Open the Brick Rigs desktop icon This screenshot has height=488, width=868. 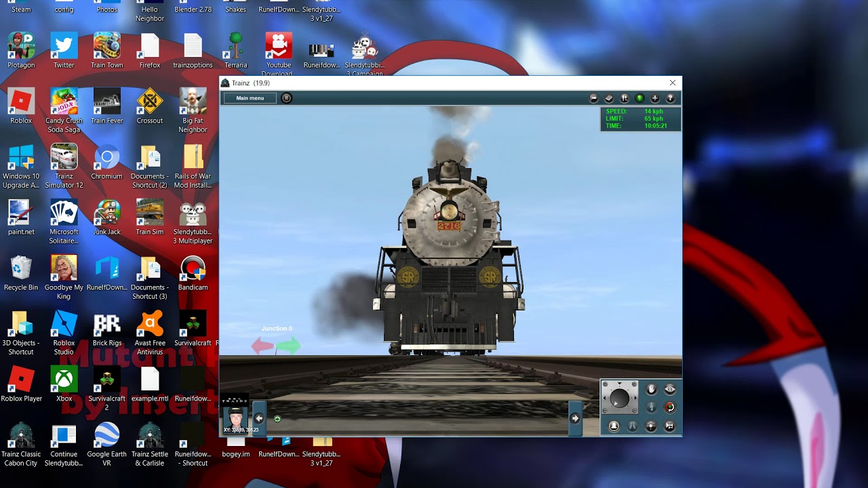coord(107,329)
